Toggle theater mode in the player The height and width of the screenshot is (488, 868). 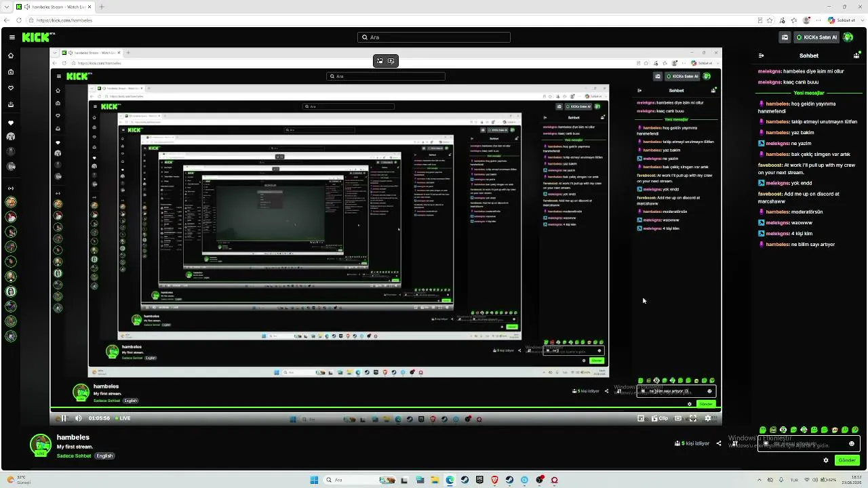pos(678,418)
